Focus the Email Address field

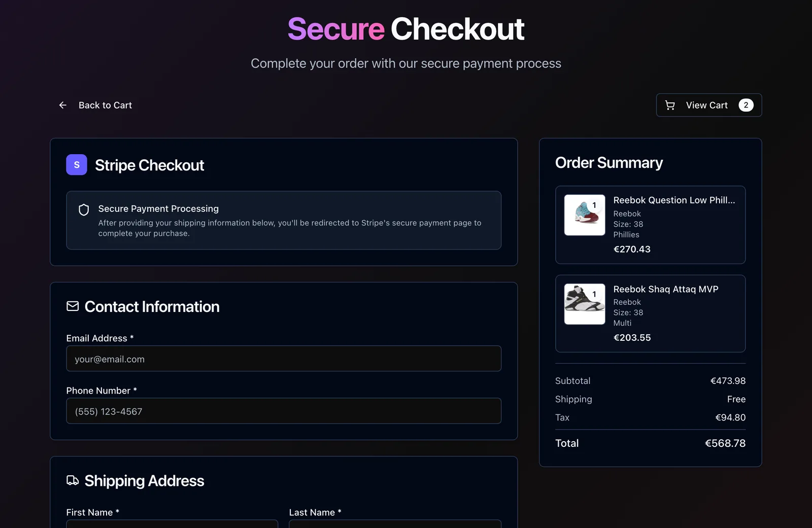point(284,359)
